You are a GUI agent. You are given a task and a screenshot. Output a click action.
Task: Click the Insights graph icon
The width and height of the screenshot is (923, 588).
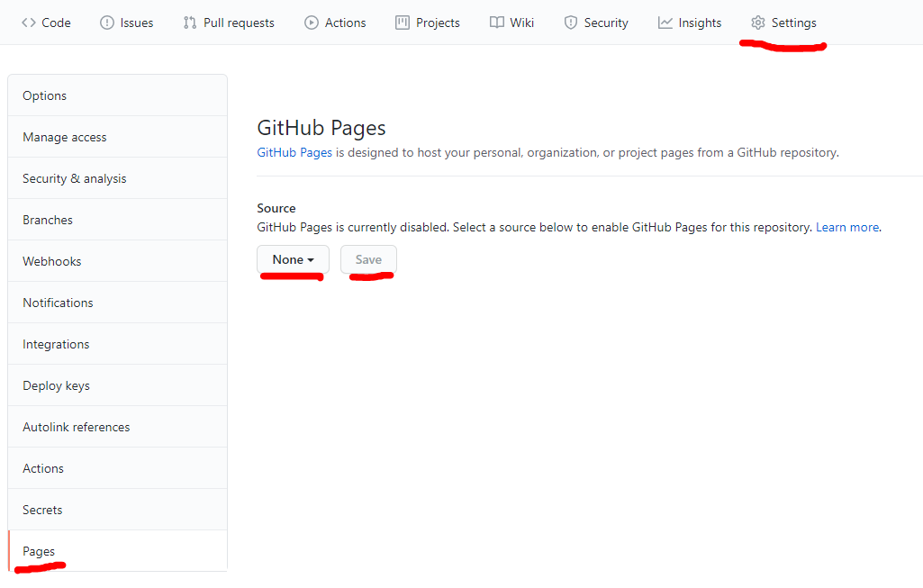click(665, 23)
